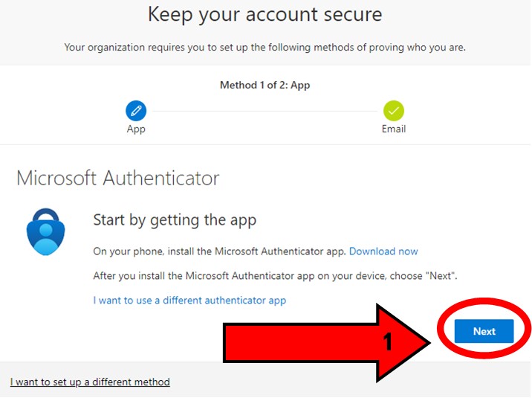
Task: Click the number 1 on the red arrow
Action: point(387,341)
